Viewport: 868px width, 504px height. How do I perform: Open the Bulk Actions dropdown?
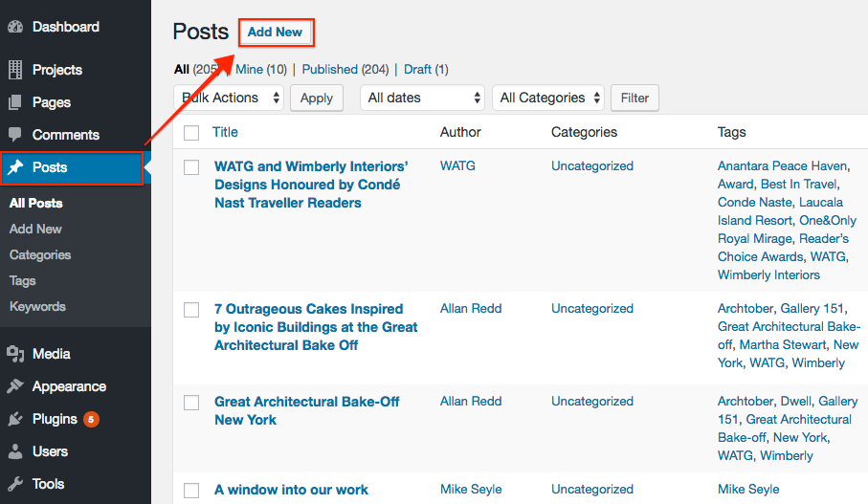pos(230,98)
